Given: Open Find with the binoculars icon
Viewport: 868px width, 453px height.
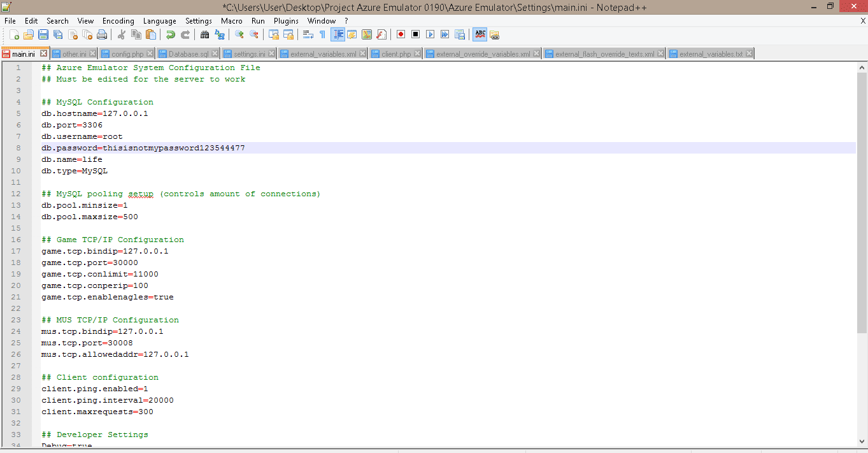Looking at the screenshot, I should coord(204,34).
